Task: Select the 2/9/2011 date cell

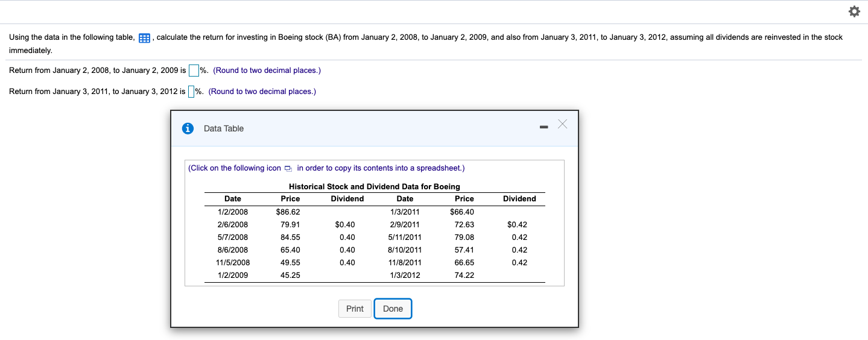Action: tap(405, 224)
